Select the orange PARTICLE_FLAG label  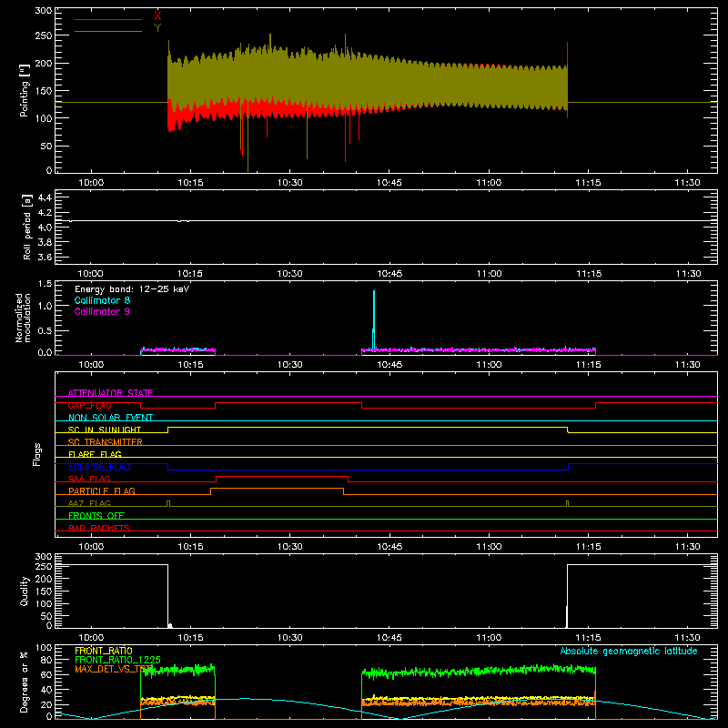click(102, 490)
